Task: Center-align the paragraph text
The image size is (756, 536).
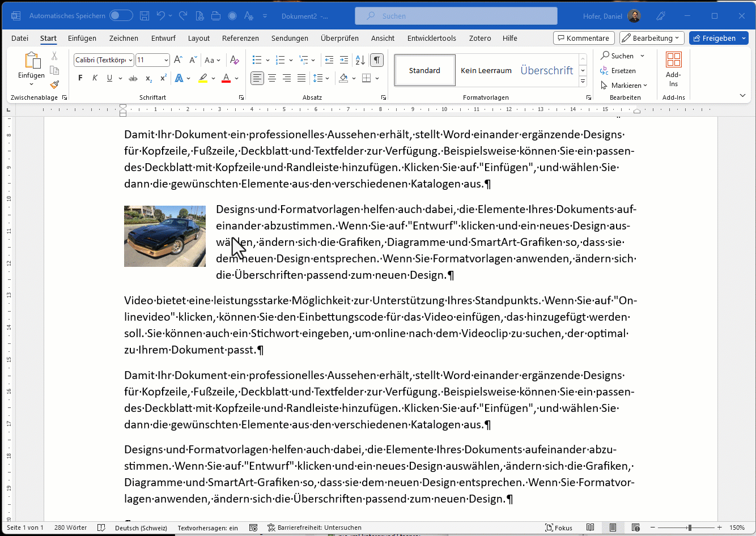Action: pyautogui.click(x=272, y=78)
